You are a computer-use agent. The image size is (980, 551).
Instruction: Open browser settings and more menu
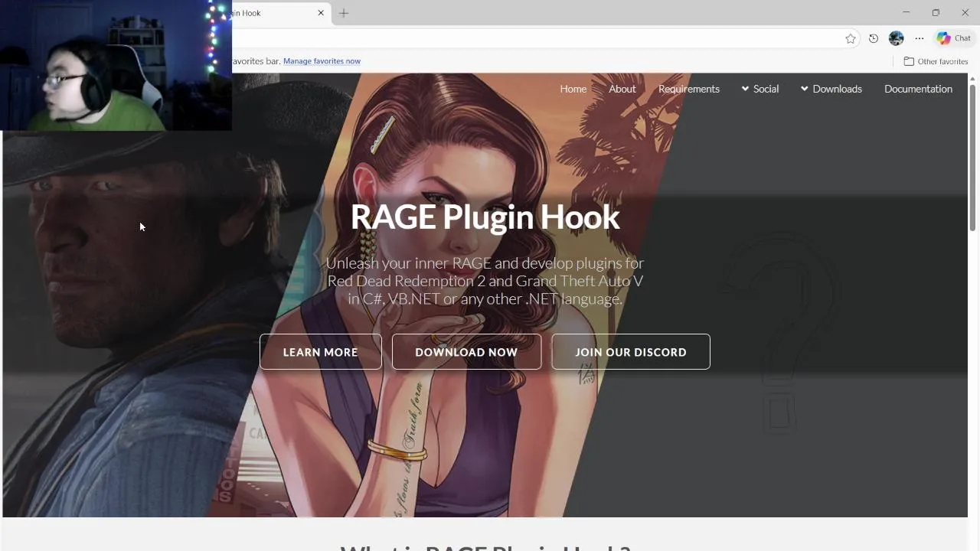tap(920, 38)
